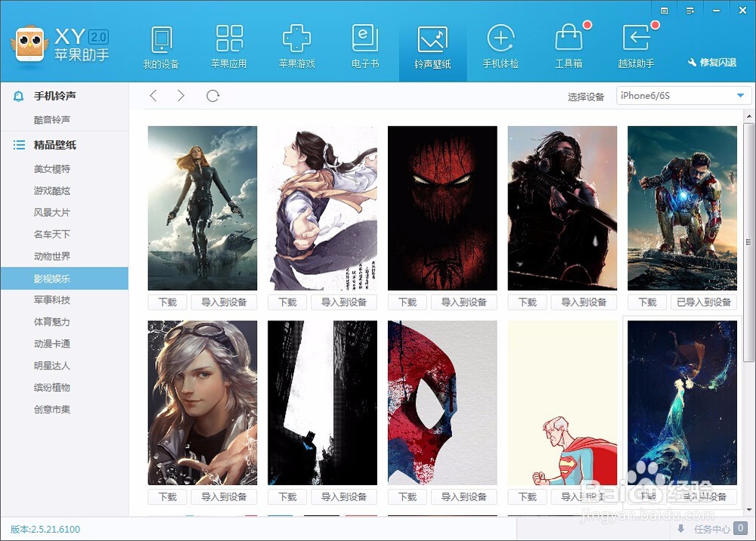Click the XY苹果助手 owl logo
The image size is (756, 541).
(30, 45)
